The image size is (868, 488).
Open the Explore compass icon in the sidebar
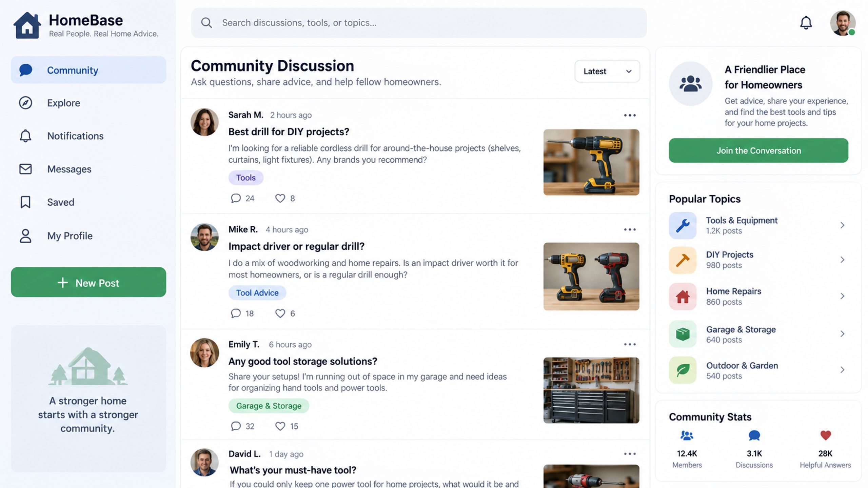25,103
